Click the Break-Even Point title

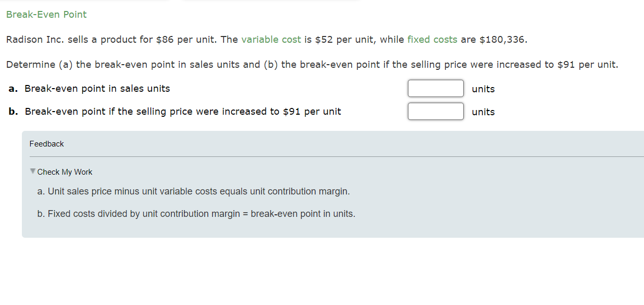pyautogui.click(x=46, y=15)
